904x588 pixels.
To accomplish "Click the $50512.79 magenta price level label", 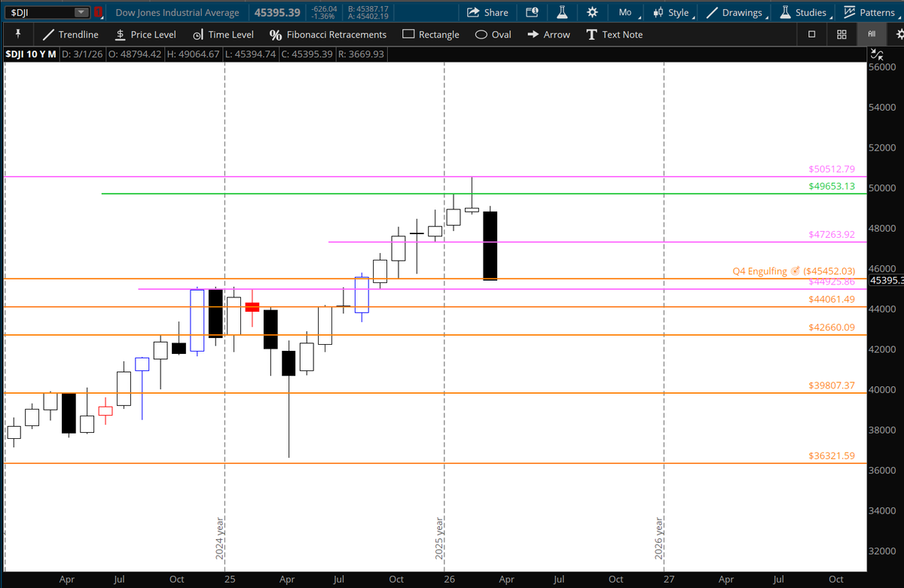I will (x=832, y=169).
